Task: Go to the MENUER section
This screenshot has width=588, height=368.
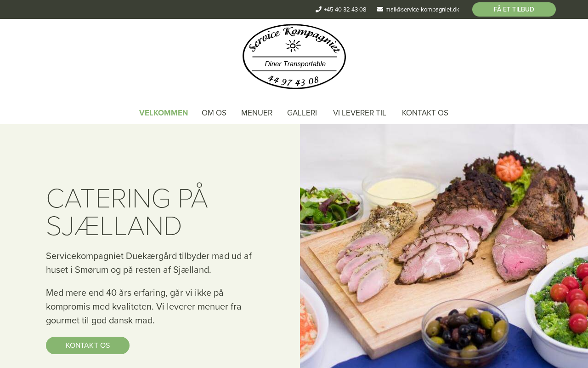Action: coord(257,113)
